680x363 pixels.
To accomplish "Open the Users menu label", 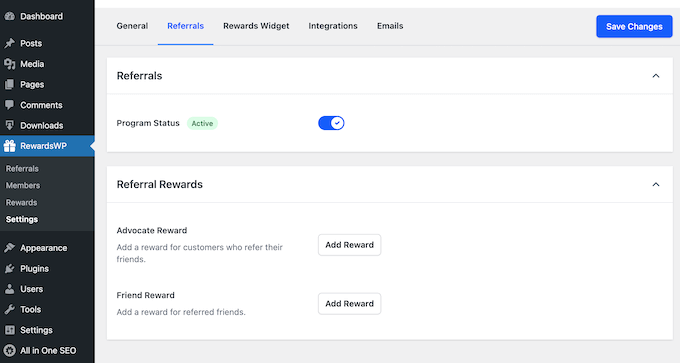I will tap(32, 289).
